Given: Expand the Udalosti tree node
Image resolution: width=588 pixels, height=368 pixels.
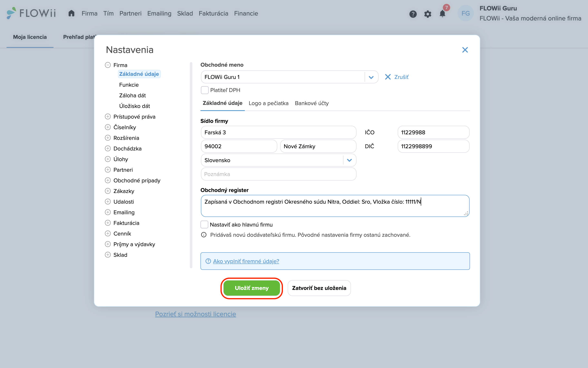Looking at the screenshot, I should pyautogui.click(x=108, y=202).
